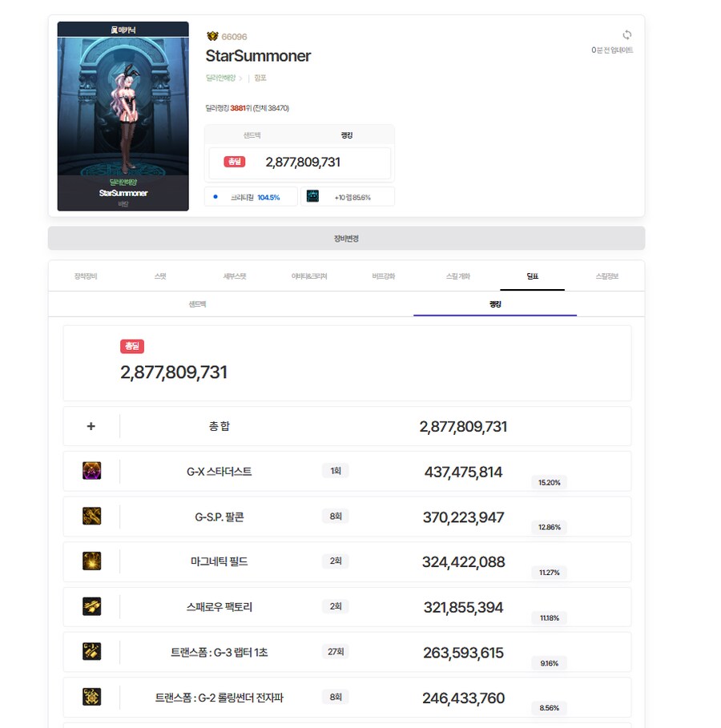The height and width of the screenshot is (728, 721).
Task: Click the 스패로우 팩토리 skill icon
Action: (91, 606)
